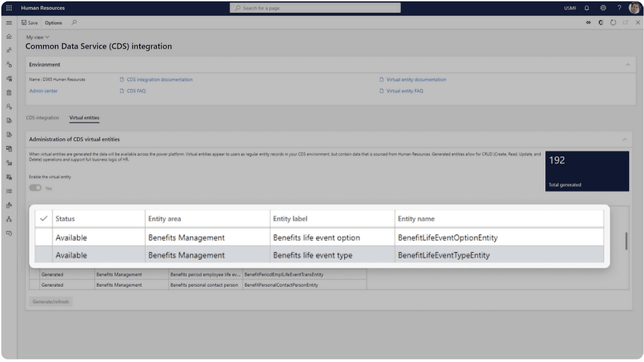Open the Virtual entity FAQ link
The image size is (644, 362).
pyautogui.click(x=405, y=91)
